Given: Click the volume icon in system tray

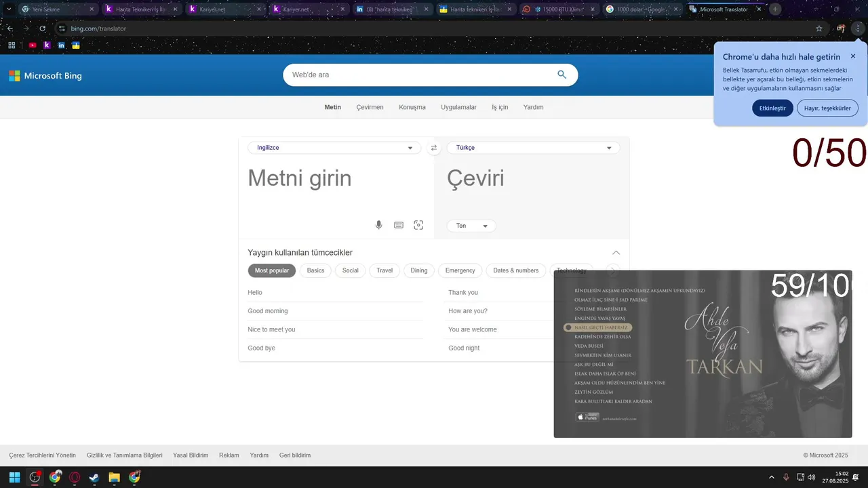Looking at the screenshot, I should pyautogui.click(x=812, y=477).
